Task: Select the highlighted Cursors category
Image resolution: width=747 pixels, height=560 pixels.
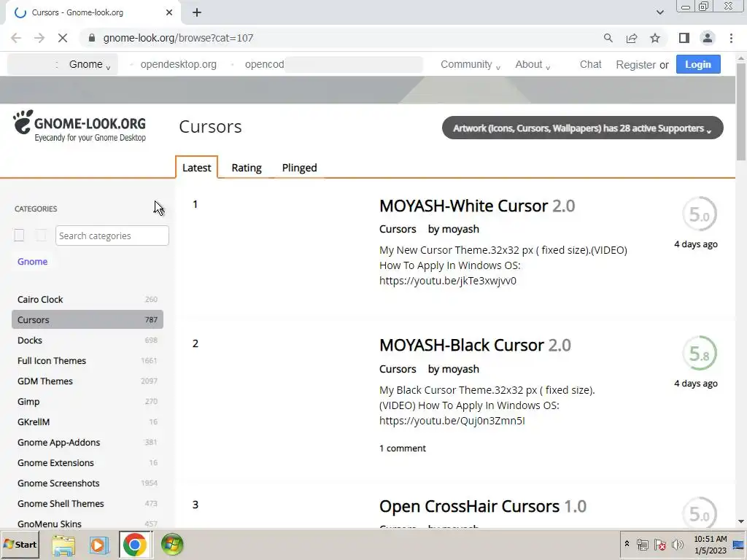Action: (88, 319)
